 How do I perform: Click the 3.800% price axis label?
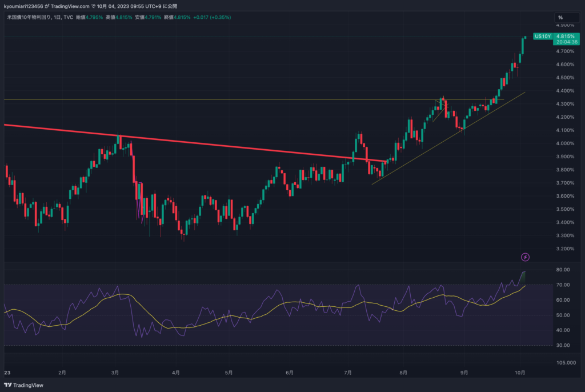(x=565, y=170)
